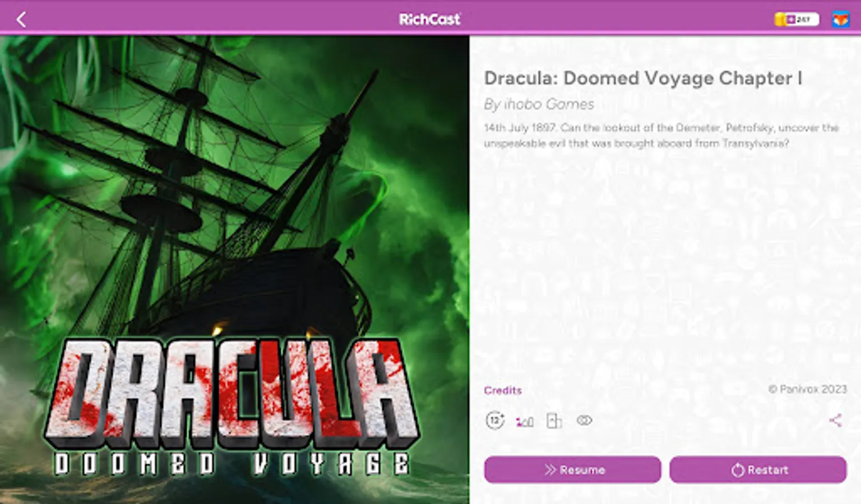Restart the story from the beginning

758,469
